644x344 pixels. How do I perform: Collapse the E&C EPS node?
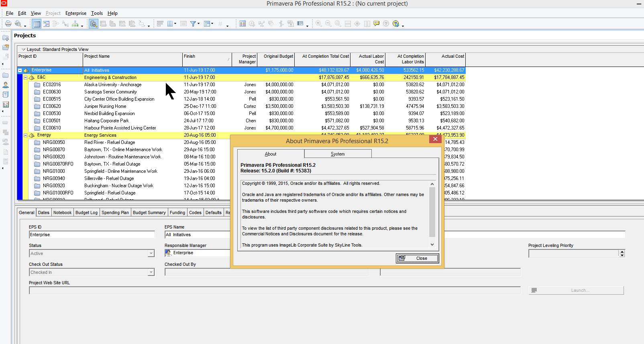pyautogui.click(x=25, y=77)
